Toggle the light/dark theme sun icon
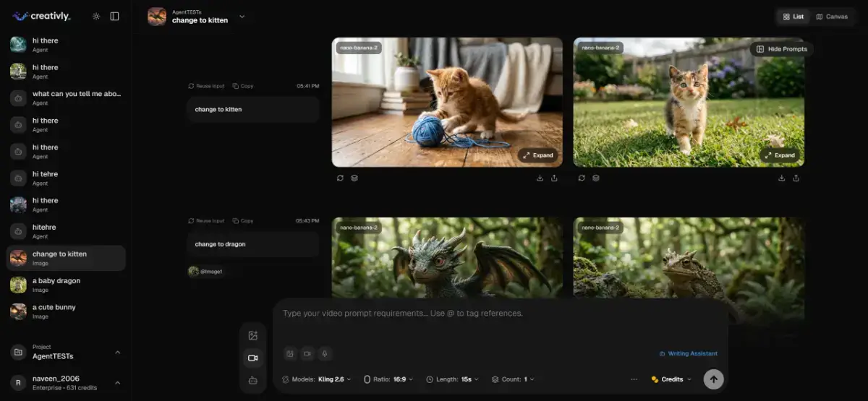Viewport: 868px width, 401px height. click(x=96, y=16)
